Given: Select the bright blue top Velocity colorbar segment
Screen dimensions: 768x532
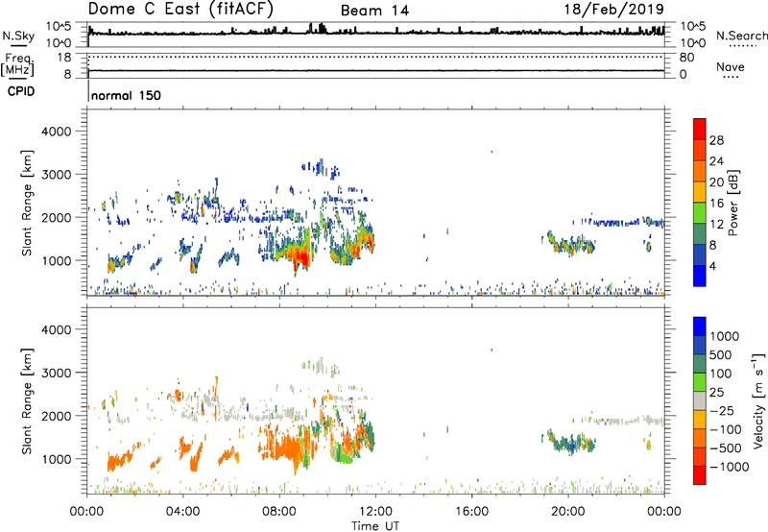Looking at the screenshot, I should (x=700, y=326).
